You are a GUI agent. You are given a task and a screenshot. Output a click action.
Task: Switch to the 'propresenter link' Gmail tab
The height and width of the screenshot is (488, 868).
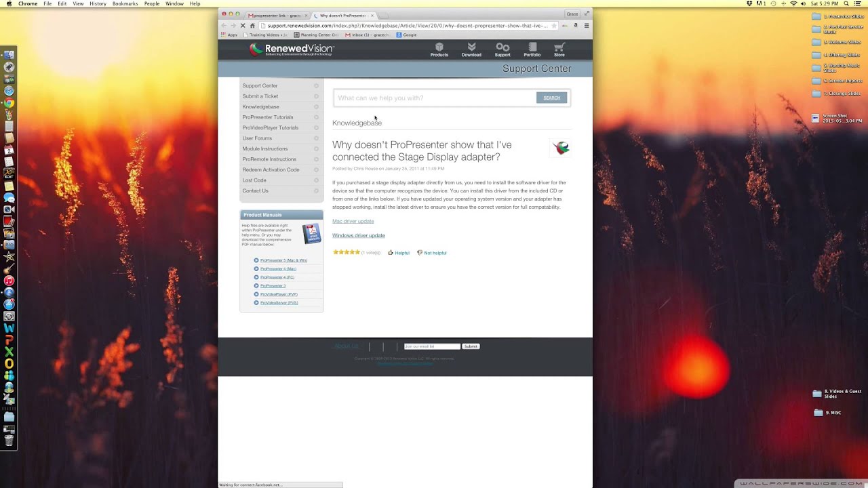(276, 15)
